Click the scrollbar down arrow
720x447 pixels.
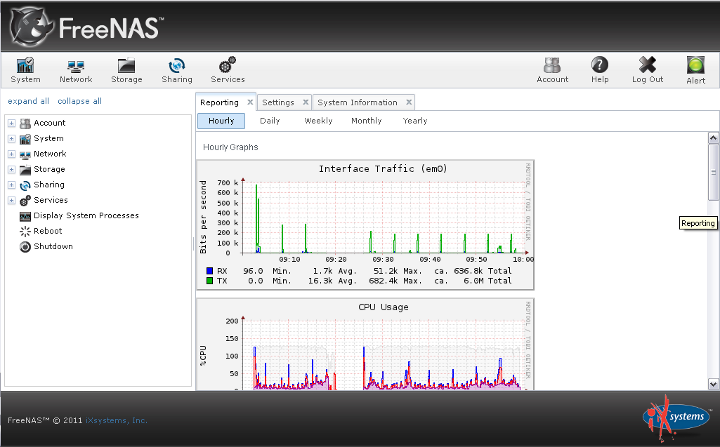[x=713, y=384]
